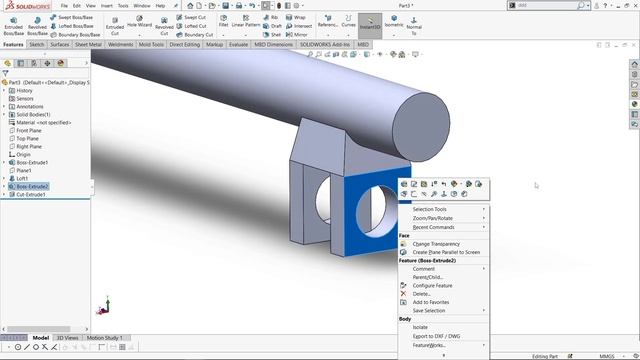Select Lofted Boss/Base tool
This screenshot has width=640, height=360.
(x=71, y=26)
